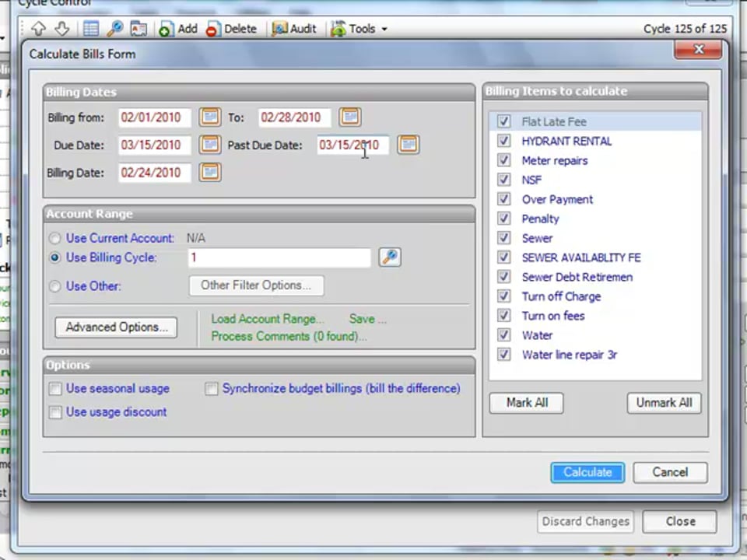
Task: Select the Use Current Account radio button
Action: pyautogui.click(x=55, y=238)
